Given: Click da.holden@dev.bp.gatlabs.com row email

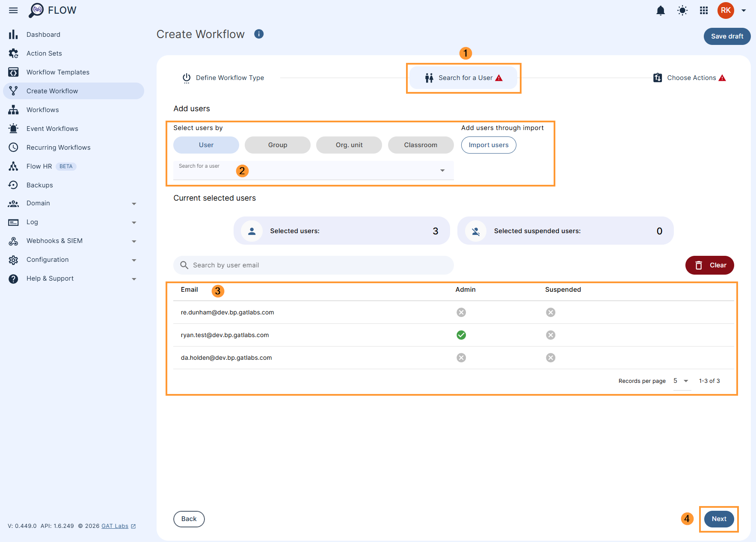Looking at the screenshot, I should pyautogui.click(x=226, y=358).
